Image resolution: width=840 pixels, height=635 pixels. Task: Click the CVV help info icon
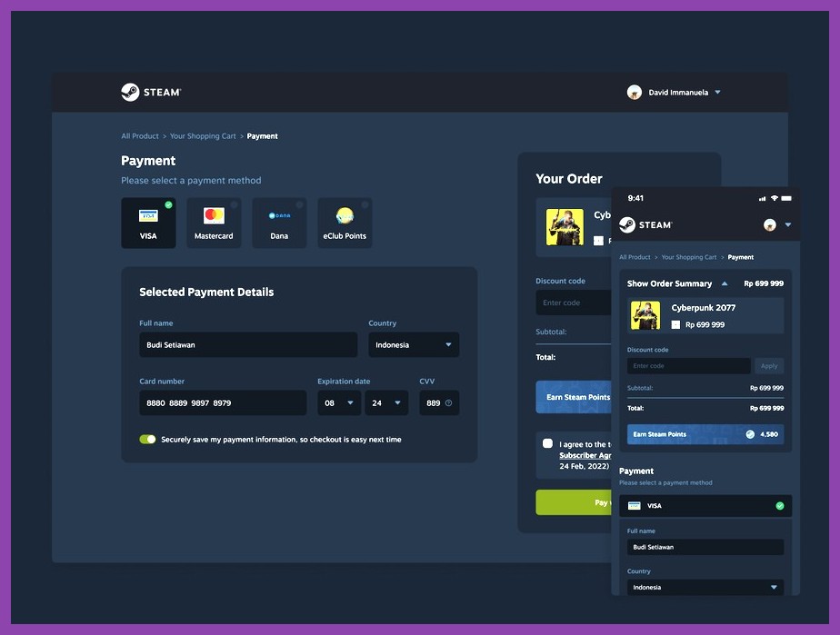click(448, 402)
